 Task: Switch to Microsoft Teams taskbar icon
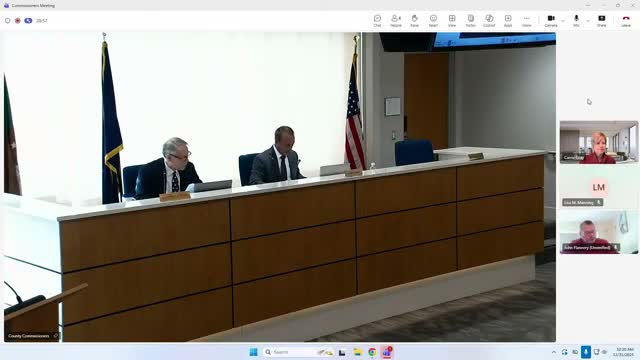coord(387,352)
